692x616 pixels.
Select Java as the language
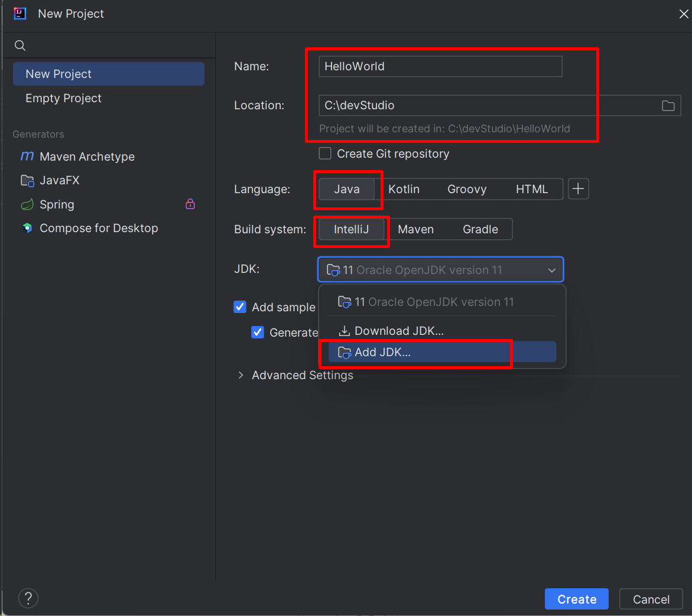346,189
